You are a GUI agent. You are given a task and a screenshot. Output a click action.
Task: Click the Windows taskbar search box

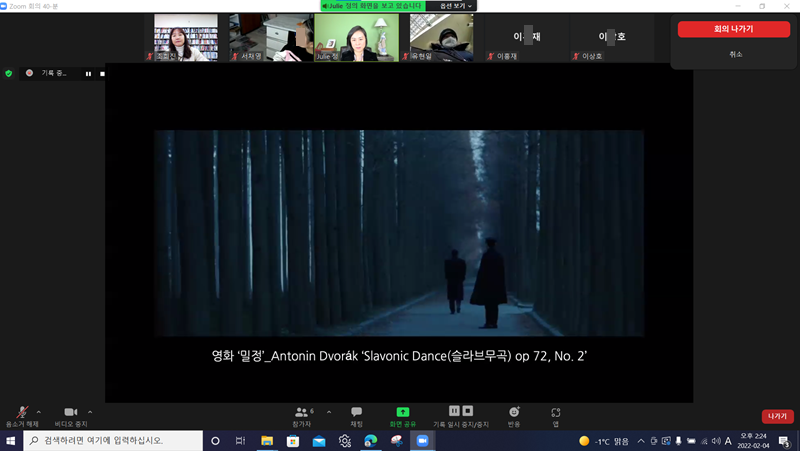113,440
